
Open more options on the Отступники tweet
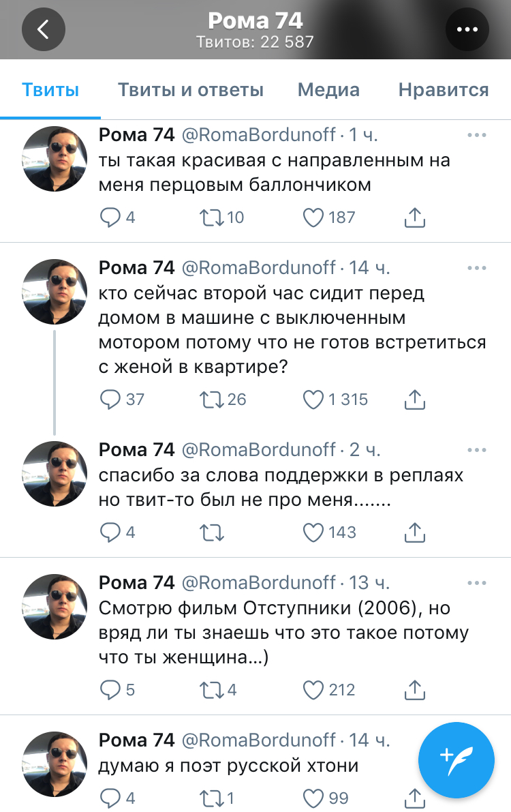(477, 583)
